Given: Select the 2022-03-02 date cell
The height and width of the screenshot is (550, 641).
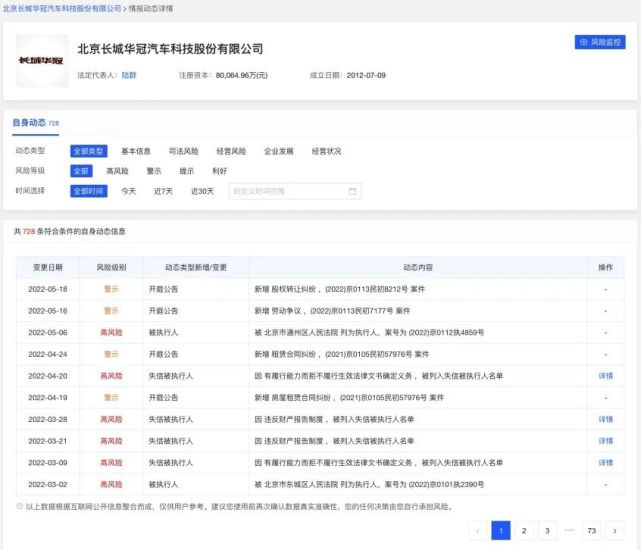Looking at the screenshot, I should (48, 484).
